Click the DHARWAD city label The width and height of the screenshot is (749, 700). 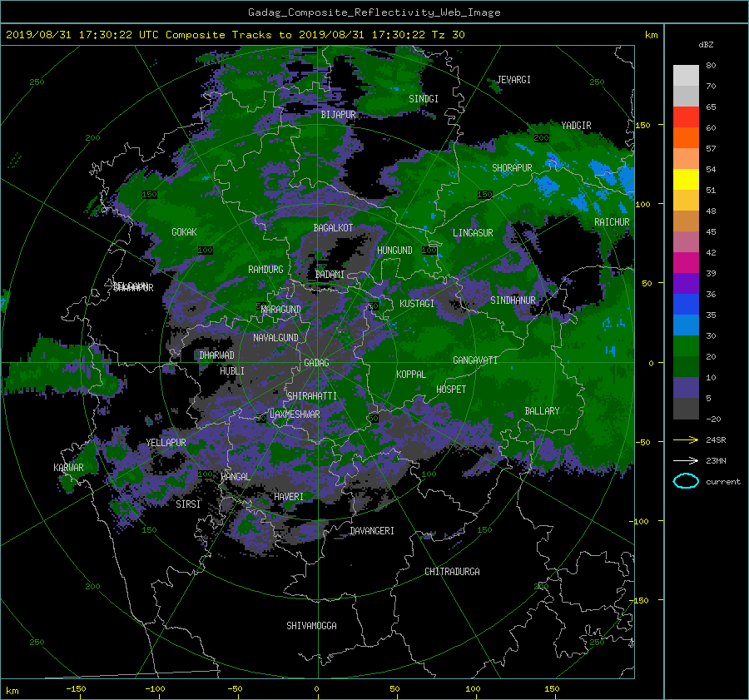point(216,355)
